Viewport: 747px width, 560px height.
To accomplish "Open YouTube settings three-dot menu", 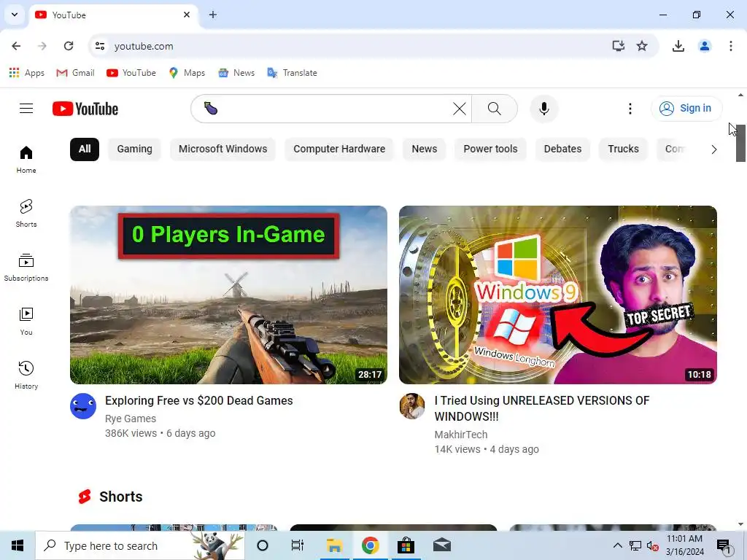I will click(630, 109).
